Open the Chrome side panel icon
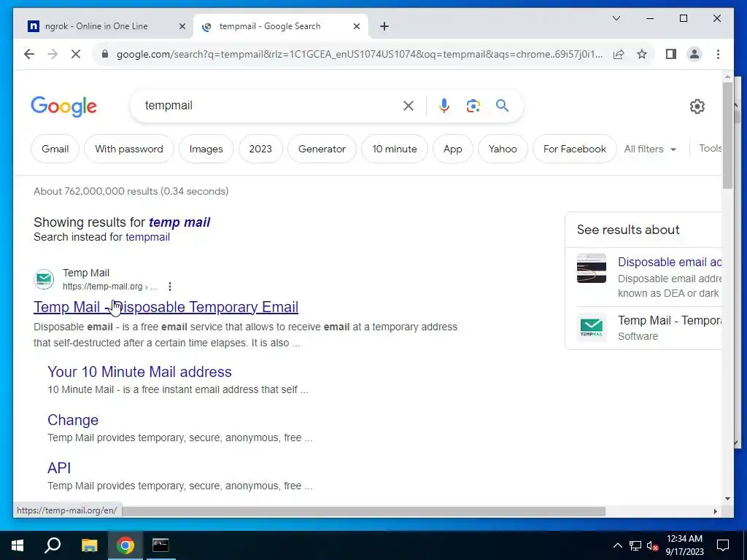 [x=671, y=54]
